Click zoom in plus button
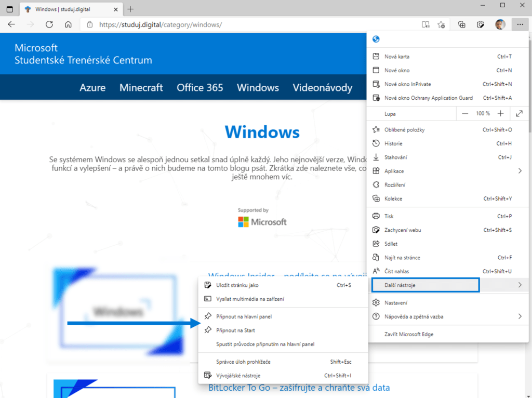Image resolution: width=532 pixels, height=398 pixels. pos(500,113)
